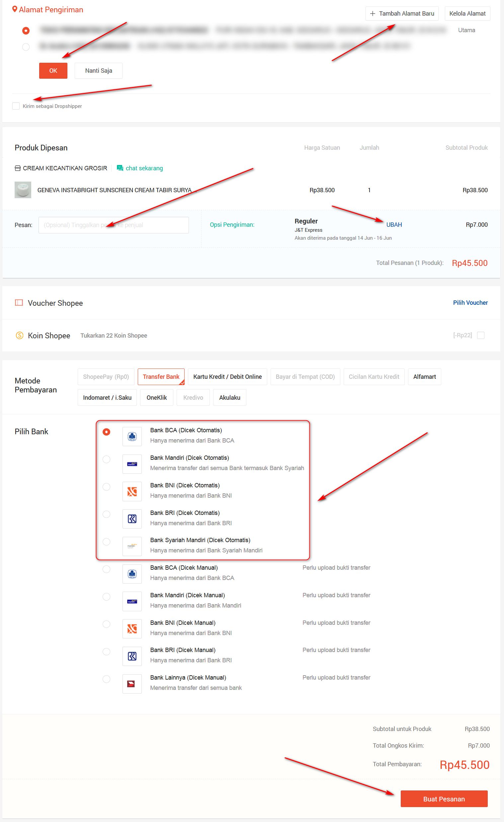Viewport: 504px width, 822px height.
Task: Tick the Koin Shopee redeem checkbox
Action: (481, 335)
